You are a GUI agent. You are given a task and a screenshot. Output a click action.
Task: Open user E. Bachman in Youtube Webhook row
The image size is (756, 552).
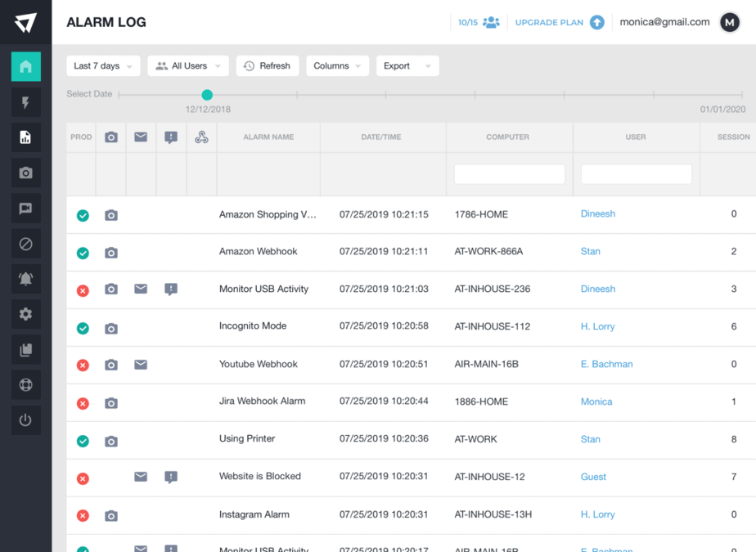point(606,364)
